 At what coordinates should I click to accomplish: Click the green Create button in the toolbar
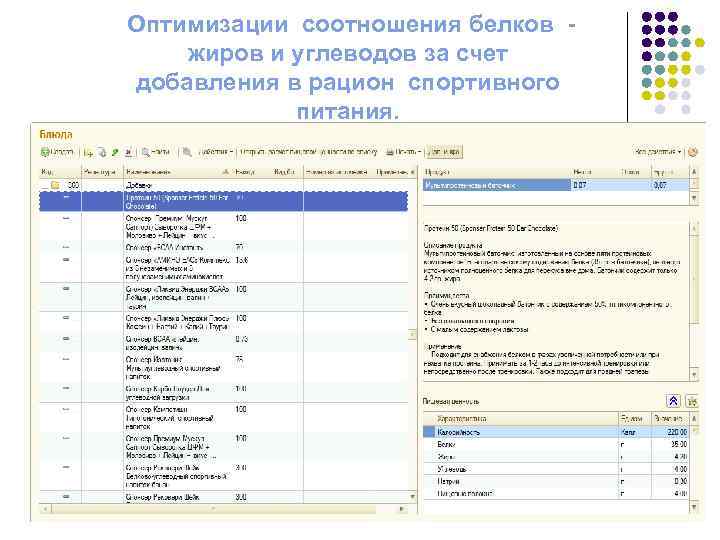[57, 152]
